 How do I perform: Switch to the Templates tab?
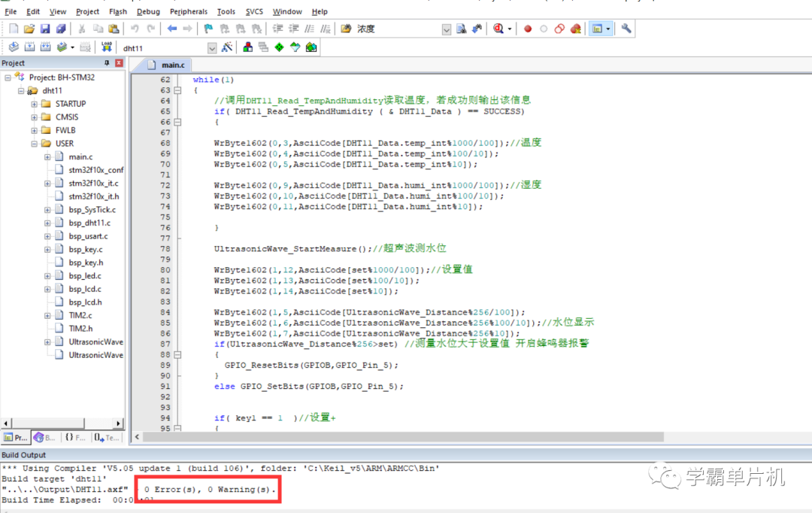click(106, 438)
